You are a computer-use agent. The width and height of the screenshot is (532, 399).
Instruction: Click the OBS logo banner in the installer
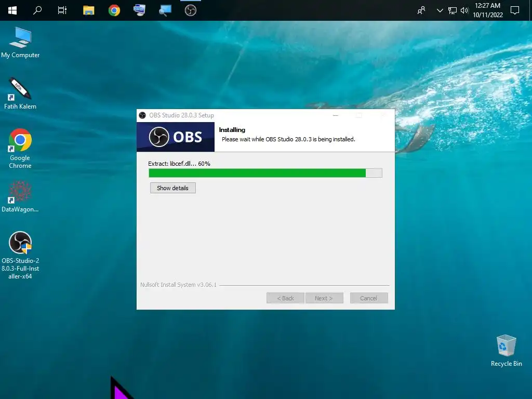176,137
